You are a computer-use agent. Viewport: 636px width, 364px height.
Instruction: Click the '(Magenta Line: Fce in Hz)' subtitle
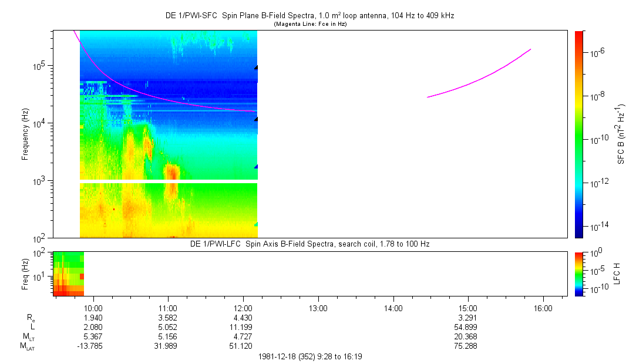[309, 24]
